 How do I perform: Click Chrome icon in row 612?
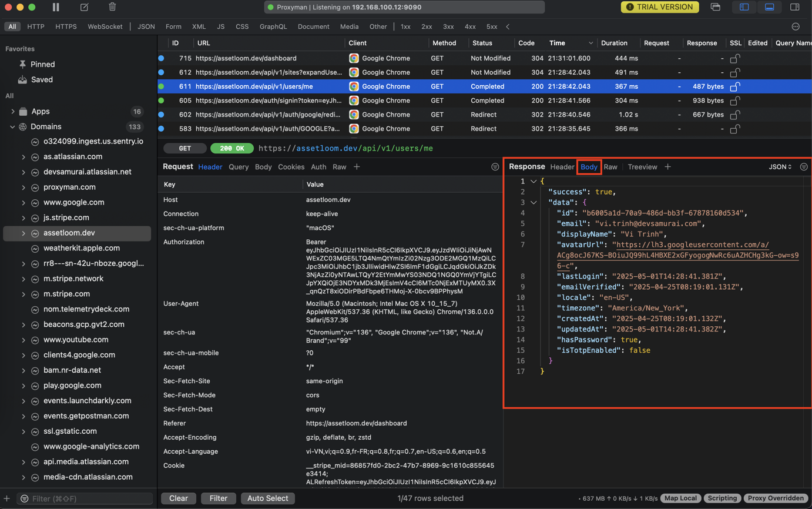tap(354, 72)
